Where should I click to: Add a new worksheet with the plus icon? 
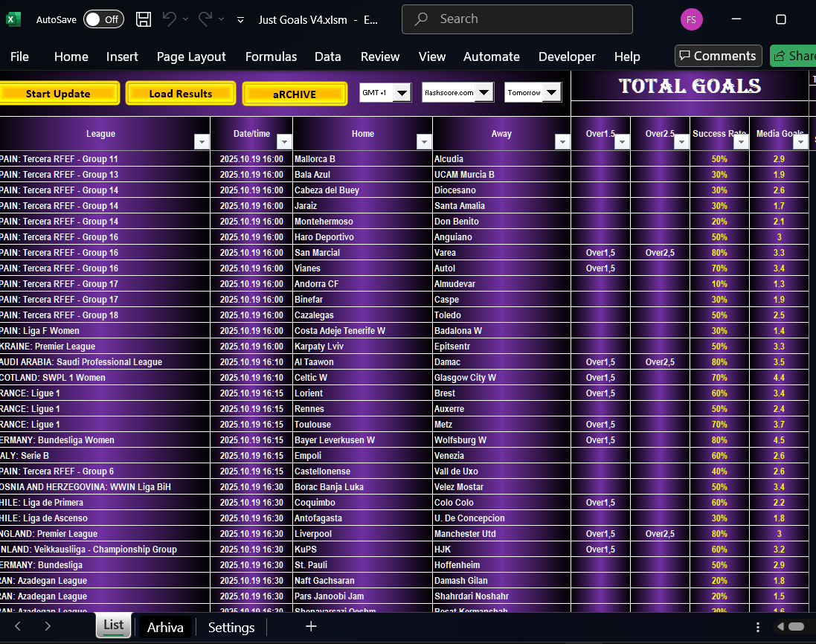click(x=311, y=627)
